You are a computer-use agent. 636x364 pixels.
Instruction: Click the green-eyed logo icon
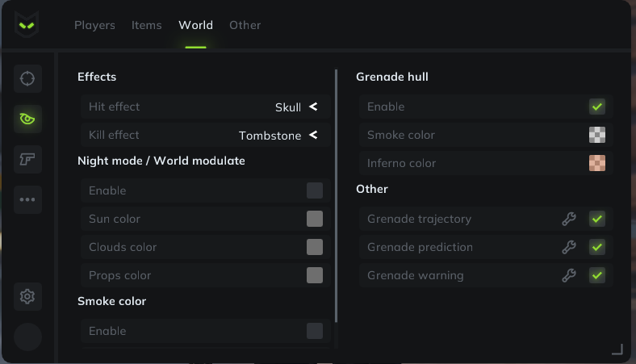pos(27,25)
